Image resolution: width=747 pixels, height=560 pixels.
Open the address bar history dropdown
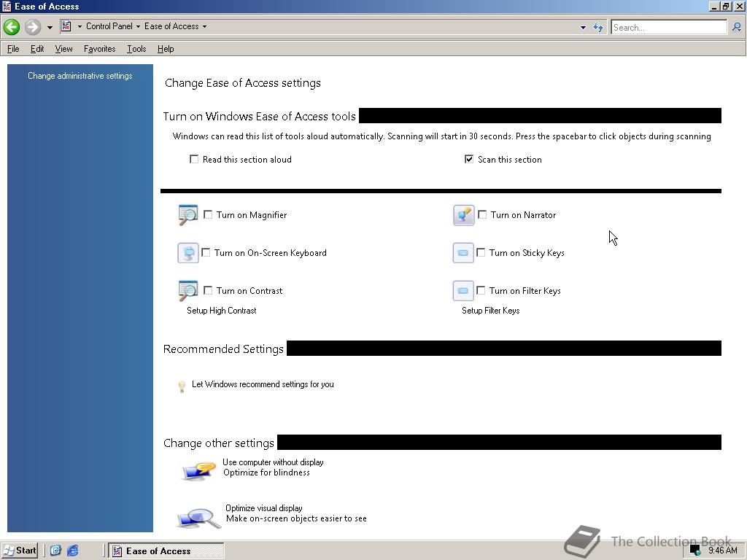(583, 28)
